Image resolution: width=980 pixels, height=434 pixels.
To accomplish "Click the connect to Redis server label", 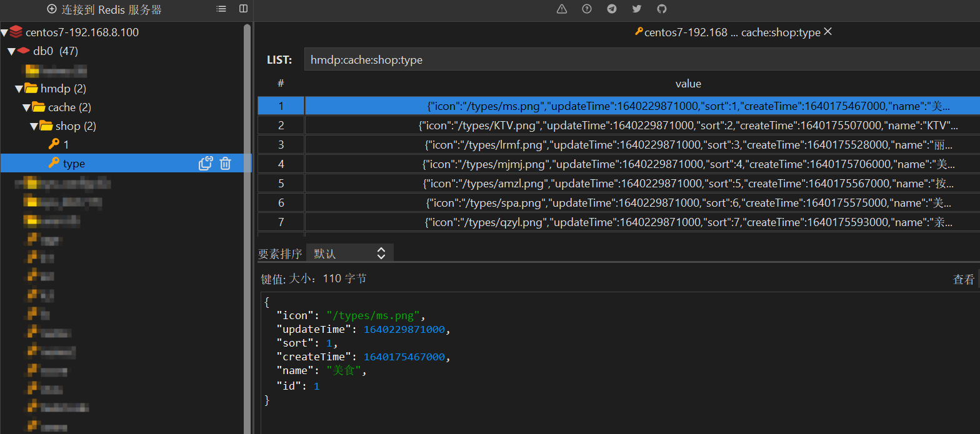I will click(x=112, y=9).
